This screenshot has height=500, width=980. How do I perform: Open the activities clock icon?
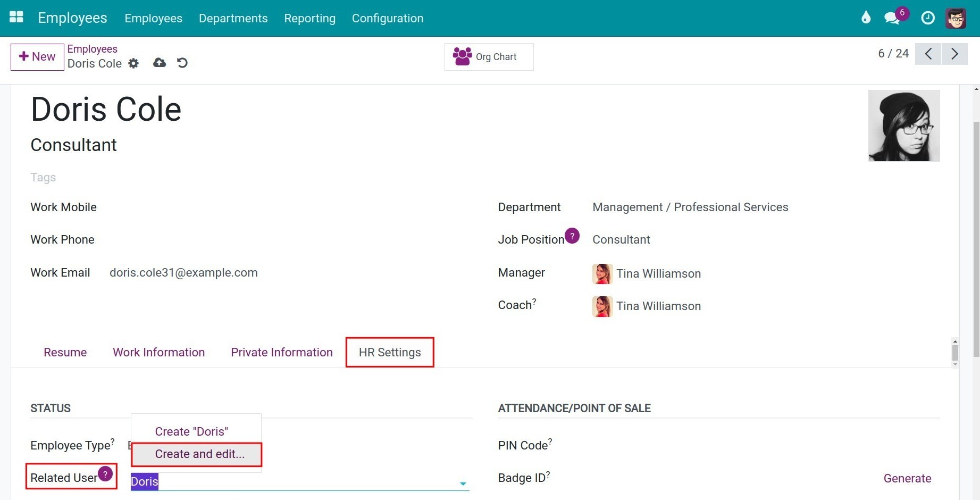pyautogui.click(x=928, y=18)
